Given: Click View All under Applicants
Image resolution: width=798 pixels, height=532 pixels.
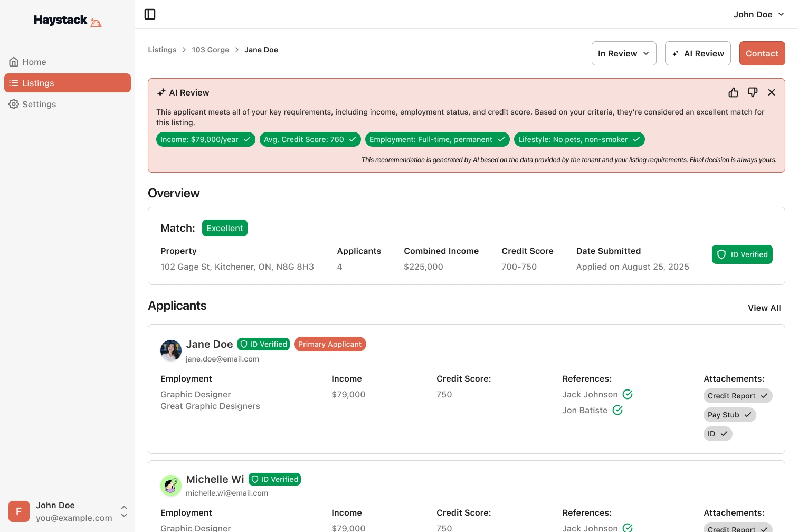Looking at the screenshot, I should click(764, 308).
